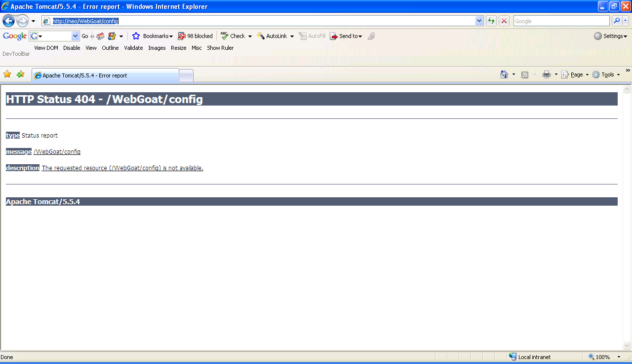
Task: Click the Google toolbar Bookmarks star
Action: pyautogui.click(x=136, y=36)
